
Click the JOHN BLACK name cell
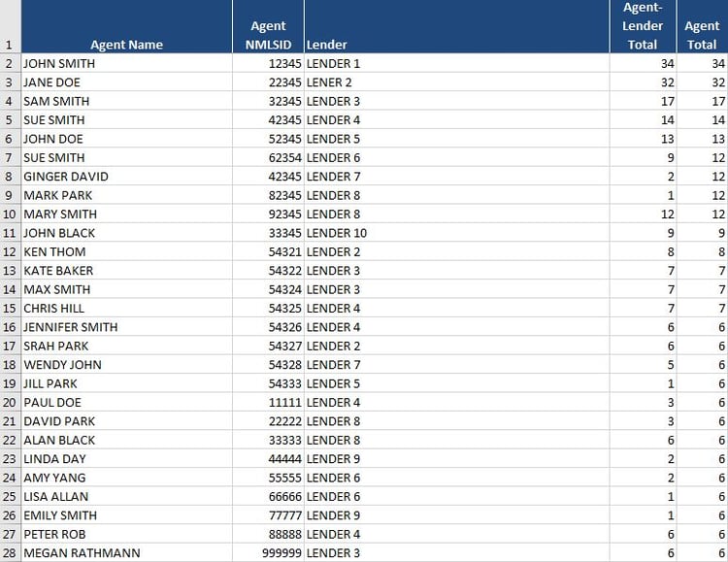[x=126, y=233]
